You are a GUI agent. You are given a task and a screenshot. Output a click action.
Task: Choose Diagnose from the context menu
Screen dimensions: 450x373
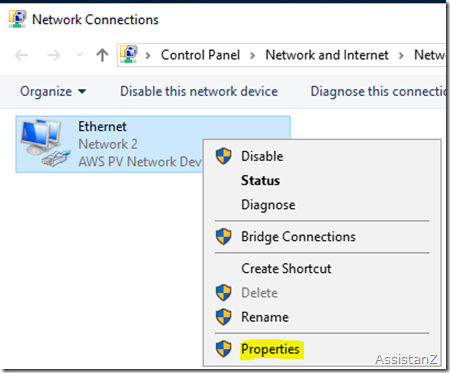click(x=268, y=205)
